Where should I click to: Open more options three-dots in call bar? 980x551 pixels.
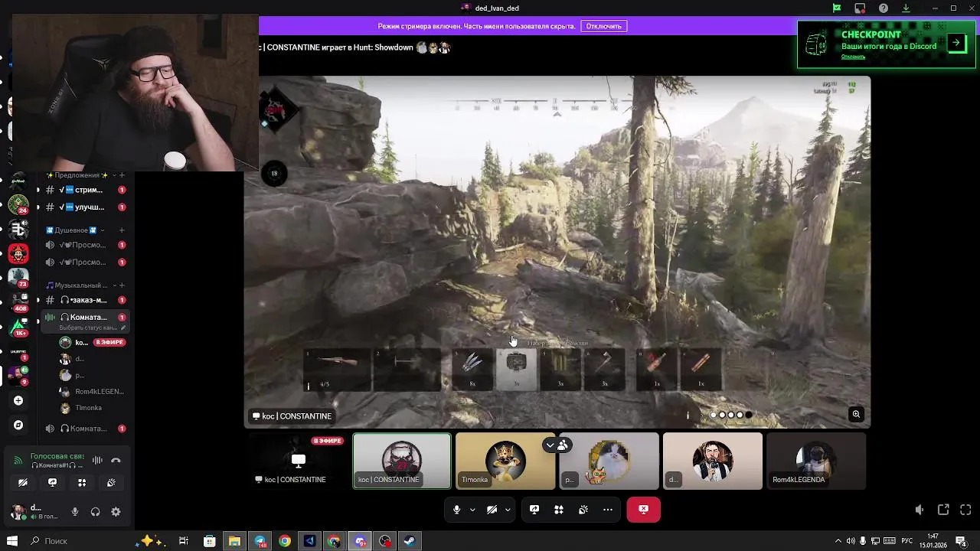[608, 510]
